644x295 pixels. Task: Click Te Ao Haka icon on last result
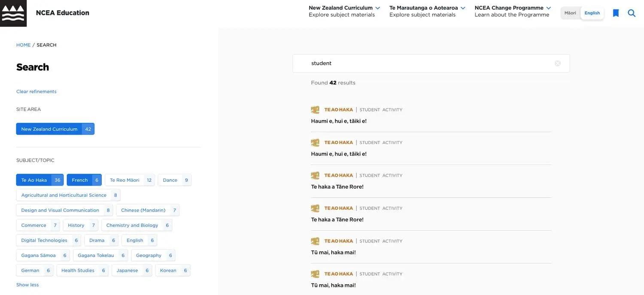tap(315, 274)
